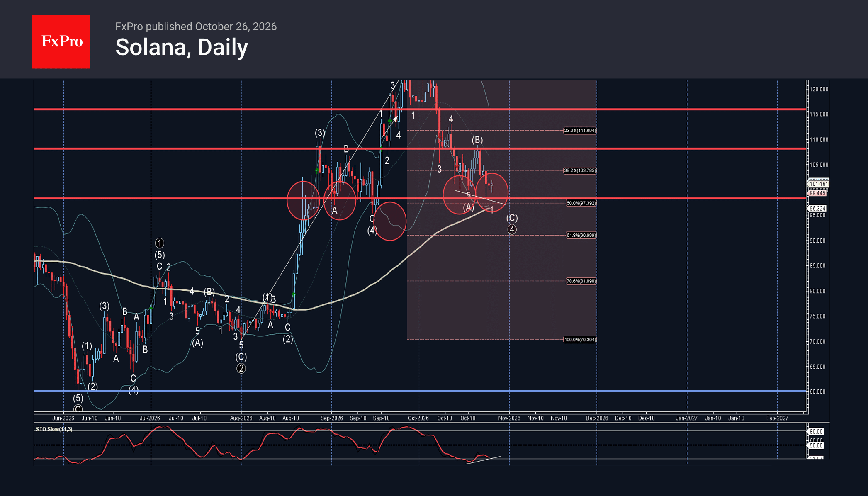The image size is (868, 496).
Task: Click the 100.0%(70.304) Fibonacci label
Action: [x=580, y=340]
